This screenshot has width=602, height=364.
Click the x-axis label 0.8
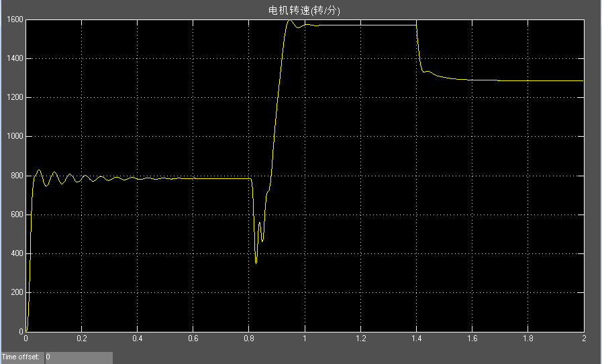(x=249, y=339)
